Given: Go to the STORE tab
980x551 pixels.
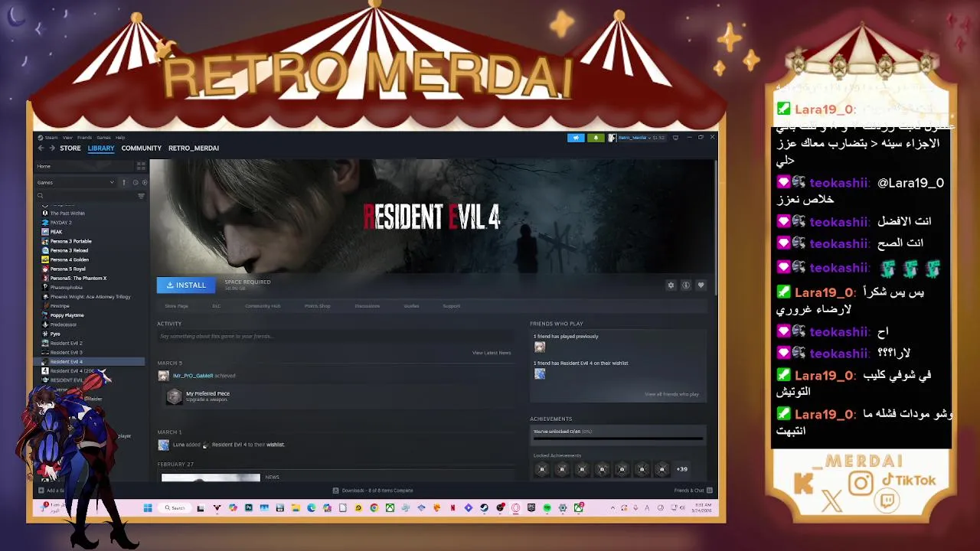Looking at the screenshot, I should [x=70, y=148].
